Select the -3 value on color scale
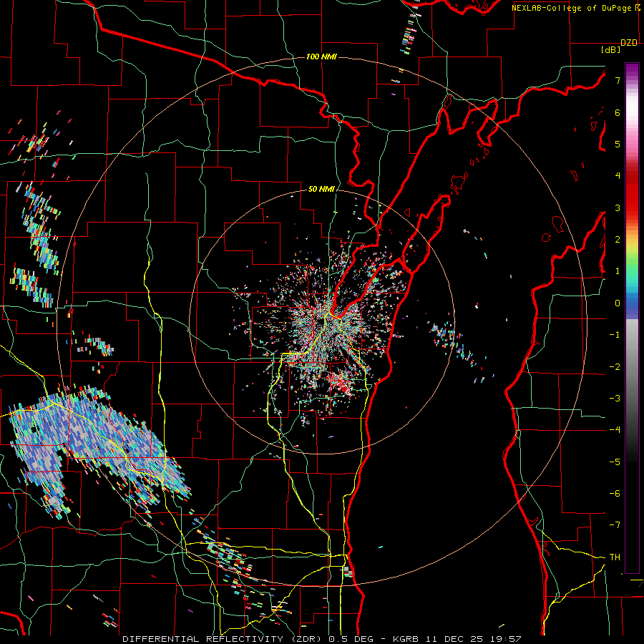The image size is (644, 644). coord(615,399)
